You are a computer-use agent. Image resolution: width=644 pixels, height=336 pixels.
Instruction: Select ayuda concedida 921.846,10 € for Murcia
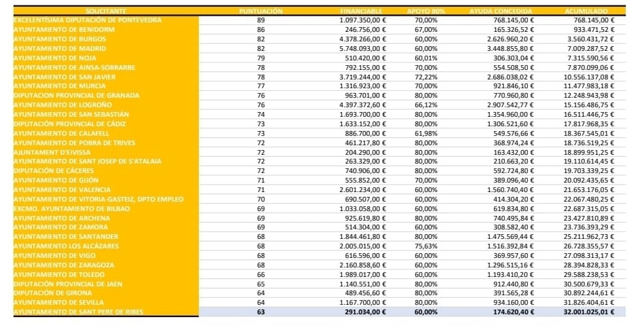tap(514, 86)
